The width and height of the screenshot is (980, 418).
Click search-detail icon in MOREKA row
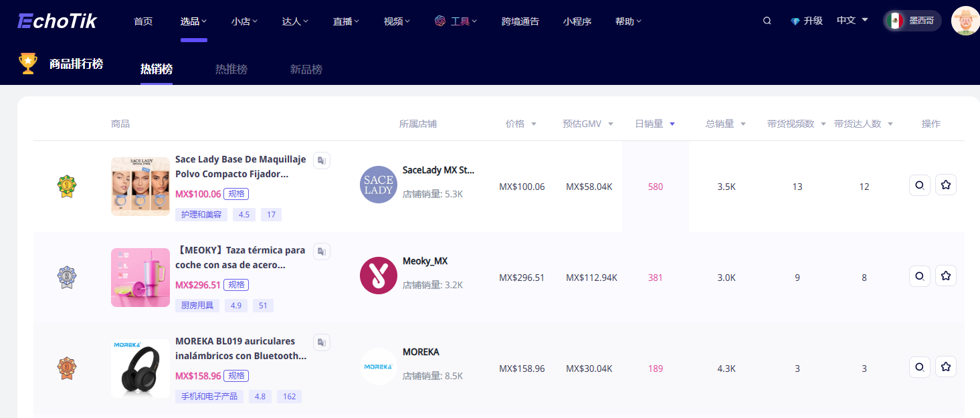[x=920, y=367]
